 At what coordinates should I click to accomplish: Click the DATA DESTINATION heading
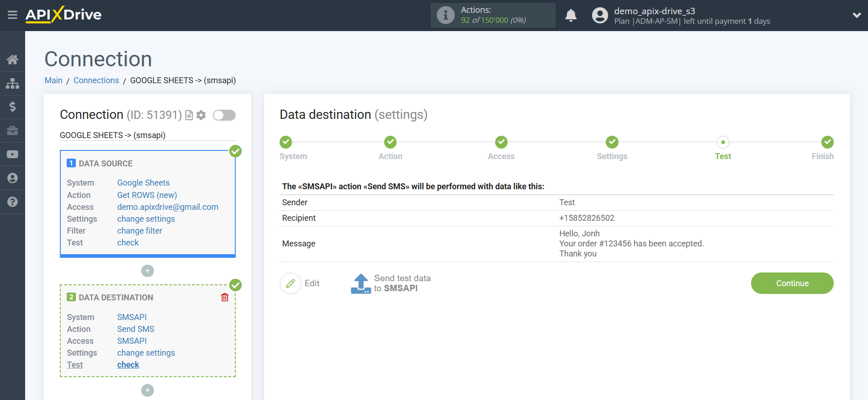[116, 298]
